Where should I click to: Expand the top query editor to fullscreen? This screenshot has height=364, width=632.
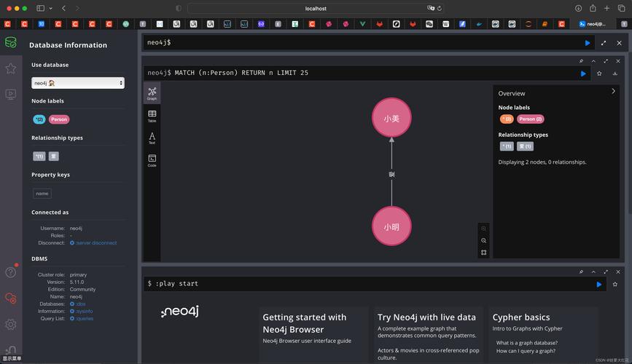604,43
